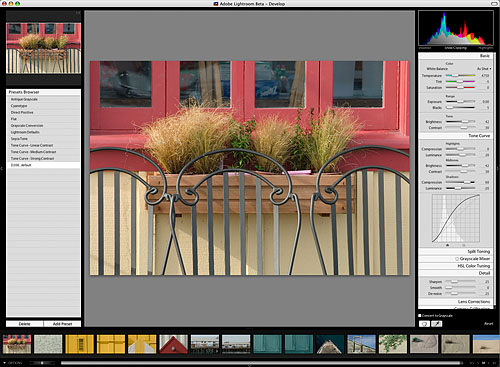Select the Lightroom Defaults preset
The width and height of the screenshot is (500, 367).
click(x=43, y=132)
